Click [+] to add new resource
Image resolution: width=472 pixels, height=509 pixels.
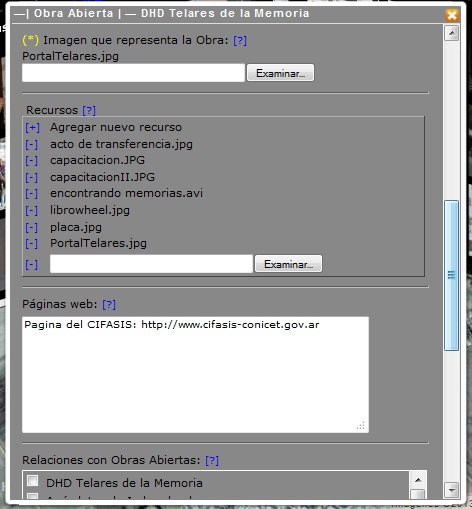32,127
